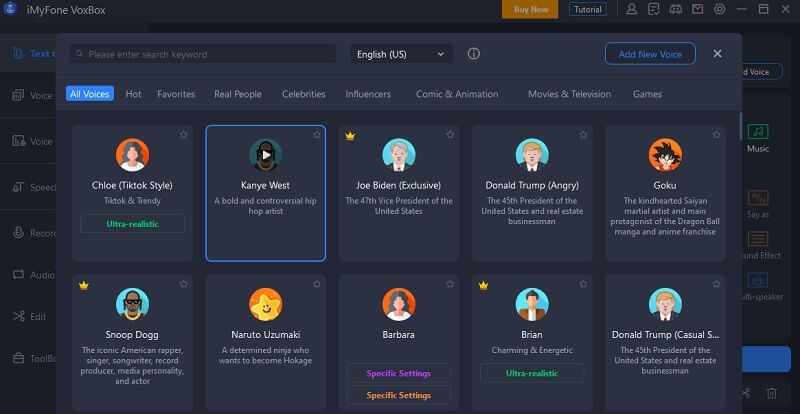The image size is (800, 414).
Task: Click the Sound Effect icon in right panel
Action: 758,239
